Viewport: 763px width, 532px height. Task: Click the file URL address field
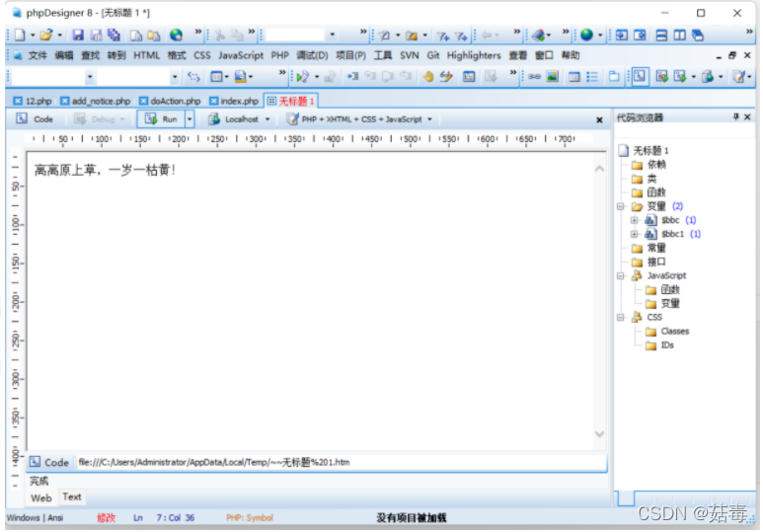pyautogui.click(x=341, y=462)
